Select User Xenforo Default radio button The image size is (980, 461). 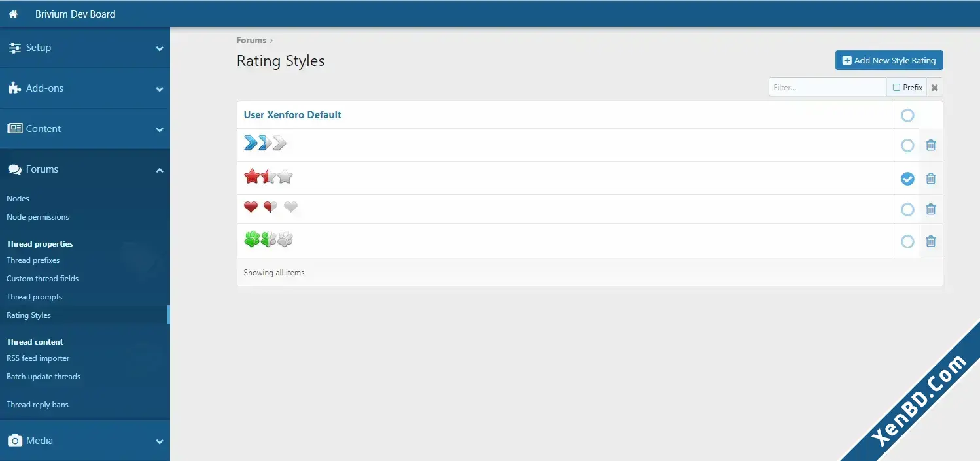[x=907, y=115]
